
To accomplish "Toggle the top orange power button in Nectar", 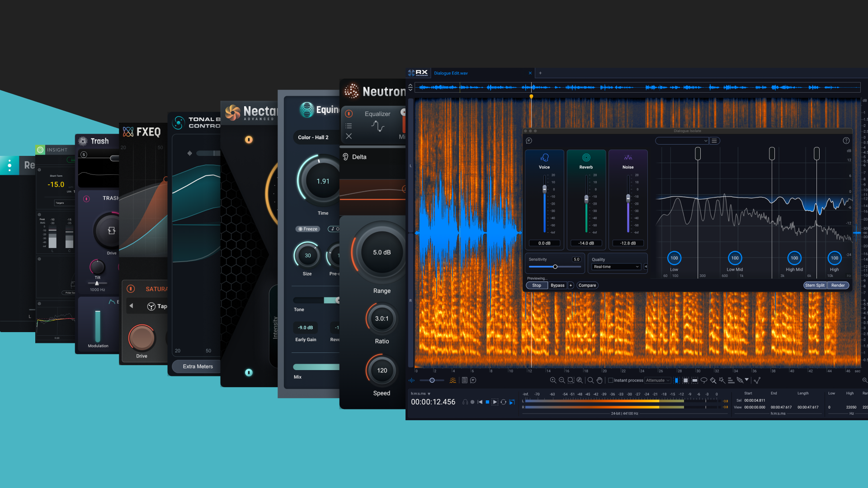I will (249, 140).
